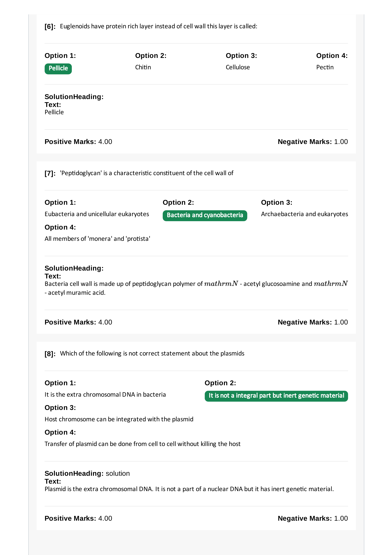Select the inert genetic material answer

pos(276,396)
